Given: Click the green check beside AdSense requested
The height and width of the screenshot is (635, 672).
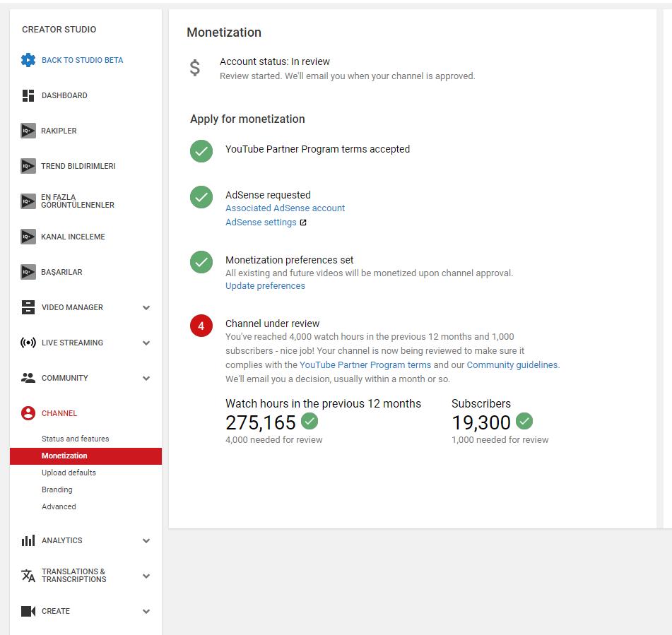Looking at the screenshot, I should [x=201, y=197].
